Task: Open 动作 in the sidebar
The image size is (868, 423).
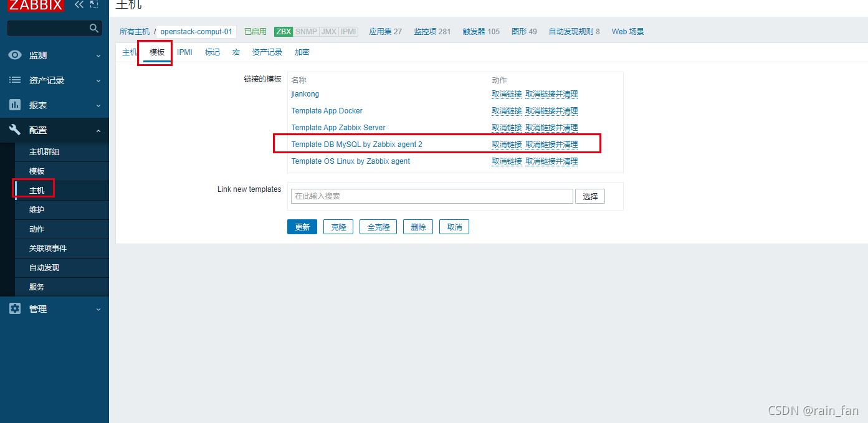Action: click(x=37, y=229)
